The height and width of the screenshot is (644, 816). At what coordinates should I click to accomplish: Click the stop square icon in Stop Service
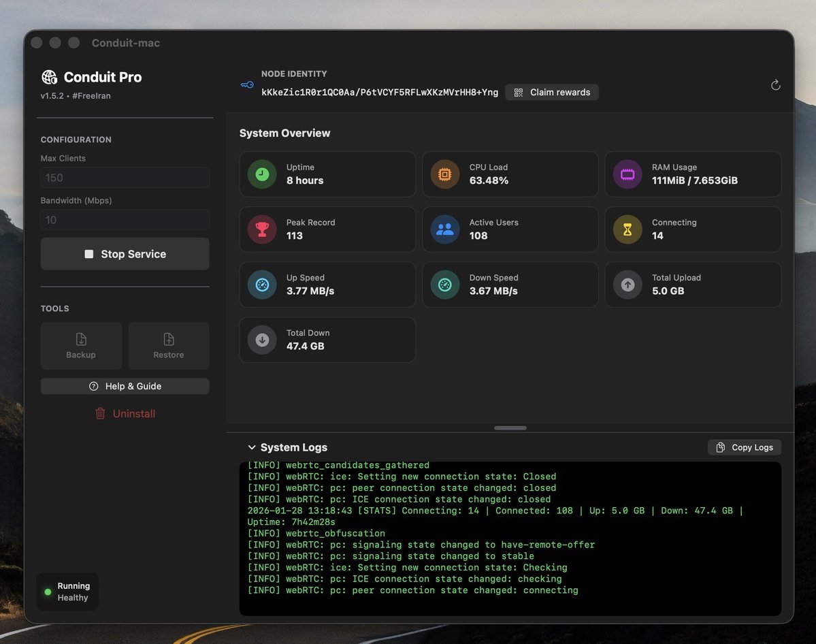pyautogui.click(x=89, y=254)
